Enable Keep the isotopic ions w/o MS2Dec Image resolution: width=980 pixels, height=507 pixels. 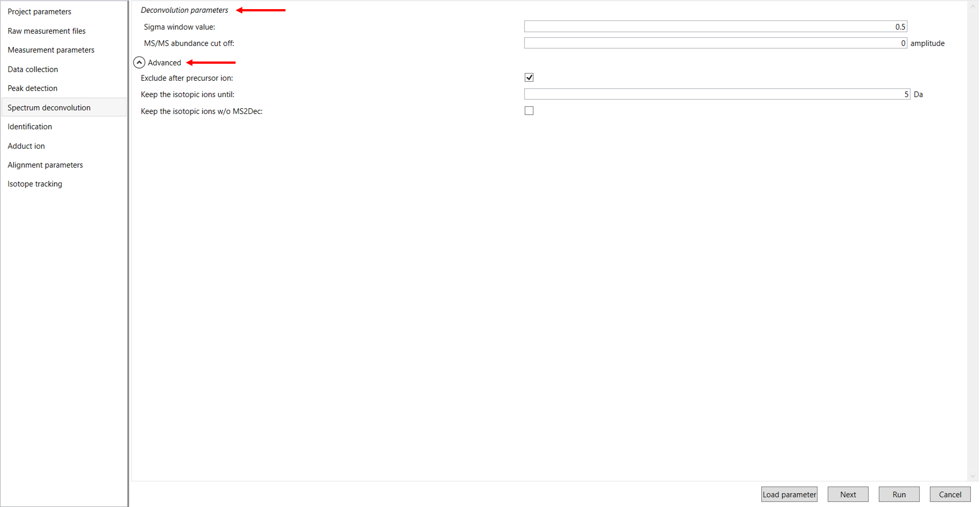tap(529, 110)
